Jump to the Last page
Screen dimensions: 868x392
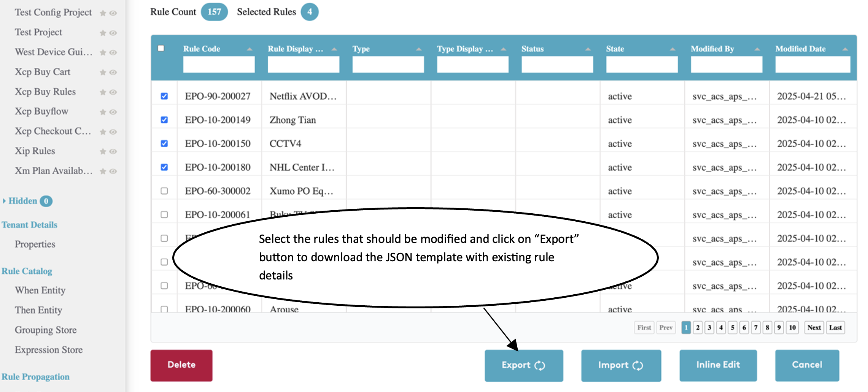coord(835,327)
